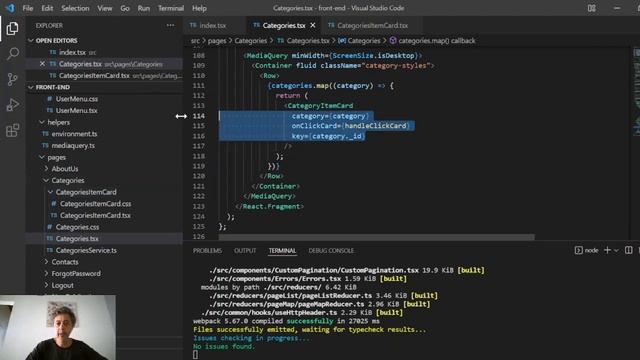Expand the ForgotPassword folder
The width and height of the screenshot is (640, 360).
click(46, 273)
